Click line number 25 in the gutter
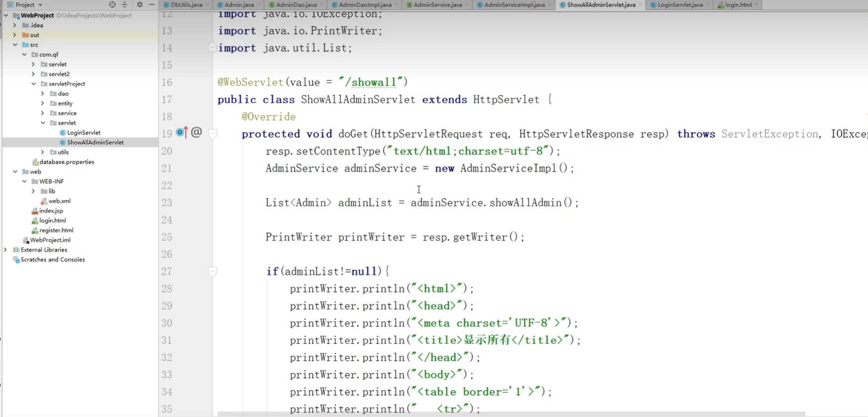Image resolution: width=868 pixels, height=417 pixels. pos(167,237)
